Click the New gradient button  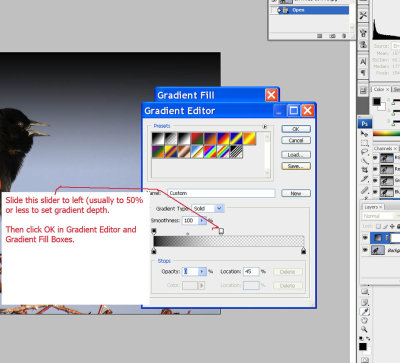[296, 193]
